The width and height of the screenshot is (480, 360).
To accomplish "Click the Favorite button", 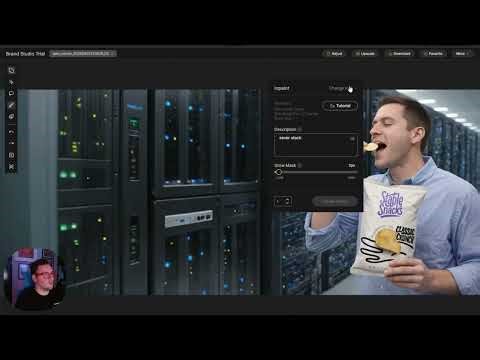I will (x=433, y=53).
